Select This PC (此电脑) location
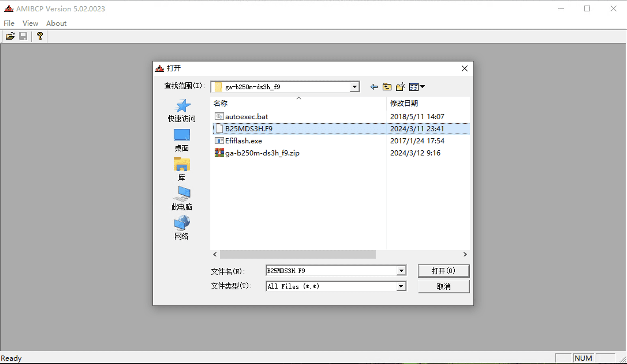Viewport: 627px width, 364px height. coord(182,198)
